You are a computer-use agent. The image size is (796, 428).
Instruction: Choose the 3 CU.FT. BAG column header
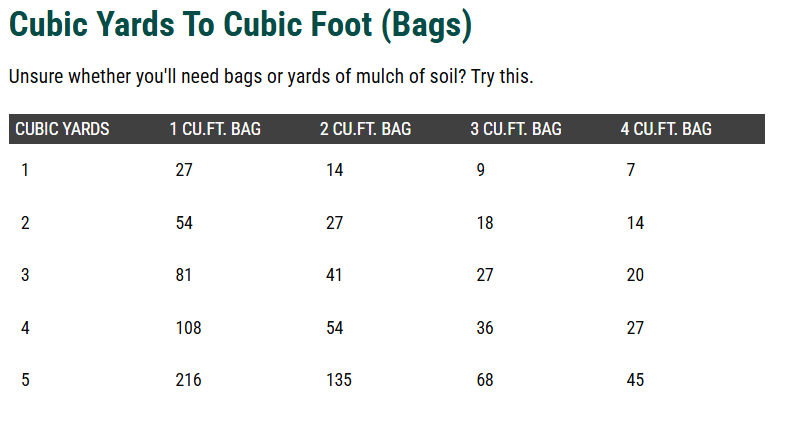pos(516,129)
